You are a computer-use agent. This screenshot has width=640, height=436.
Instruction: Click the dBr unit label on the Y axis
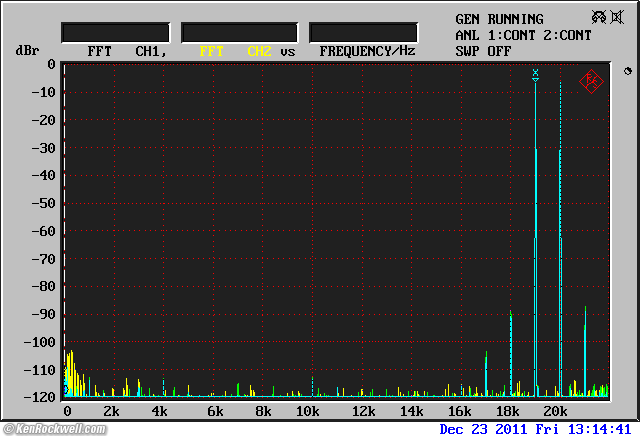[x=25, y=50]
